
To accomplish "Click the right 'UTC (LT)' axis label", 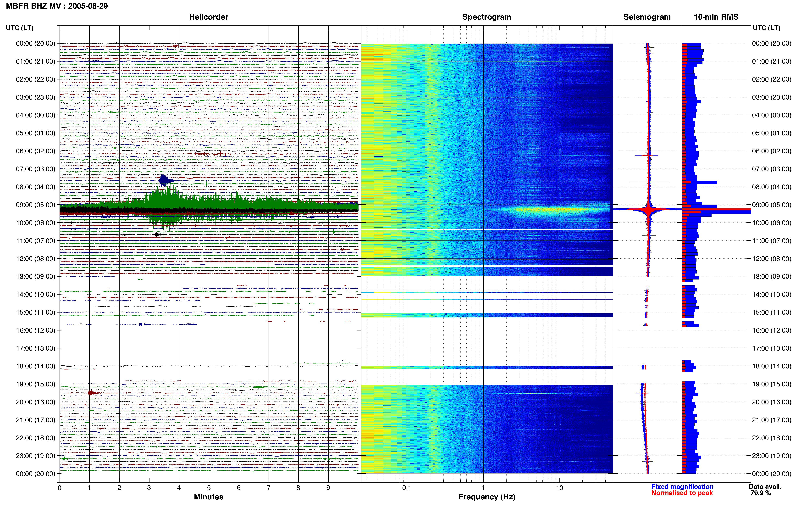I will (766, 28).
